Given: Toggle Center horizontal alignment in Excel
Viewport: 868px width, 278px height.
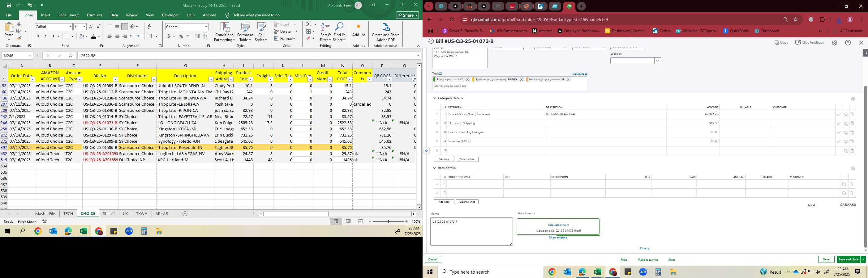Looking at the screenshot, I should tap(117, 36).
